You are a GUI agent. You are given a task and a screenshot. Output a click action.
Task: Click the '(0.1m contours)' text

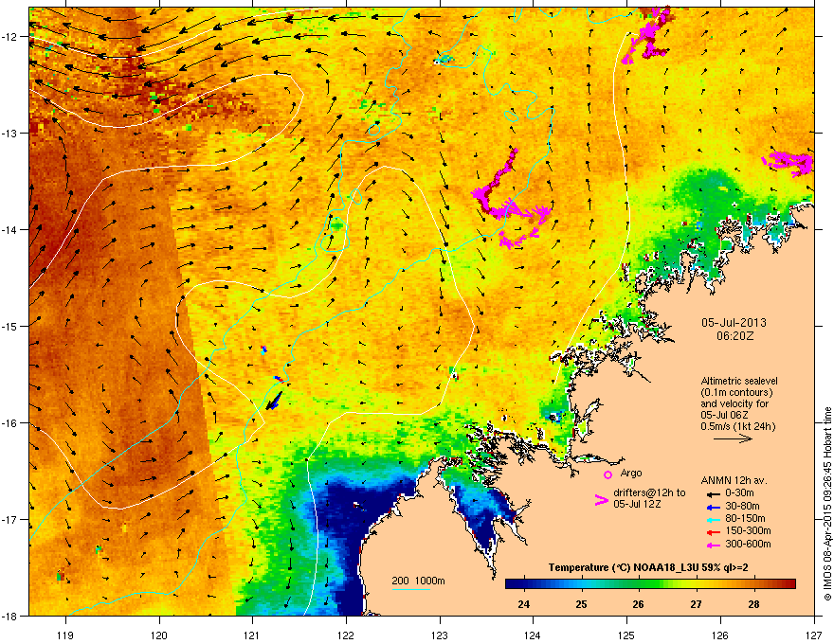pos(736,392)
